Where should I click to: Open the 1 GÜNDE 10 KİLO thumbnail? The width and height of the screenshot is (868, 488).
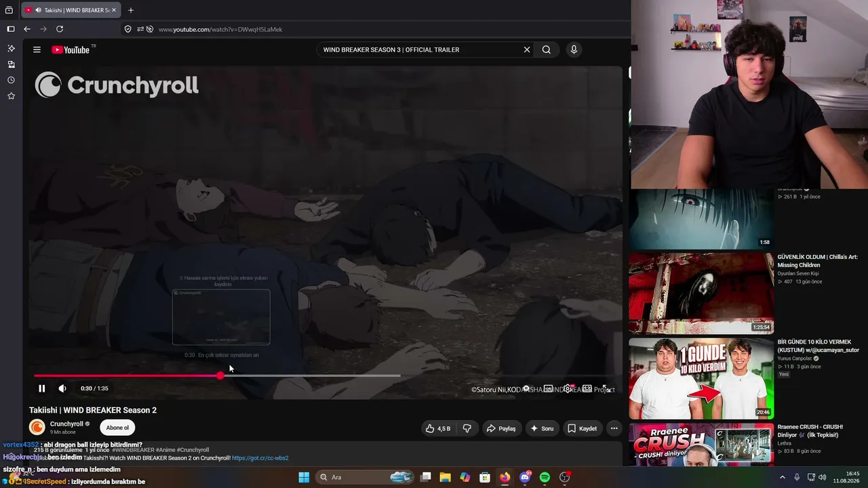pyautogui.click(x=701, y=379)
